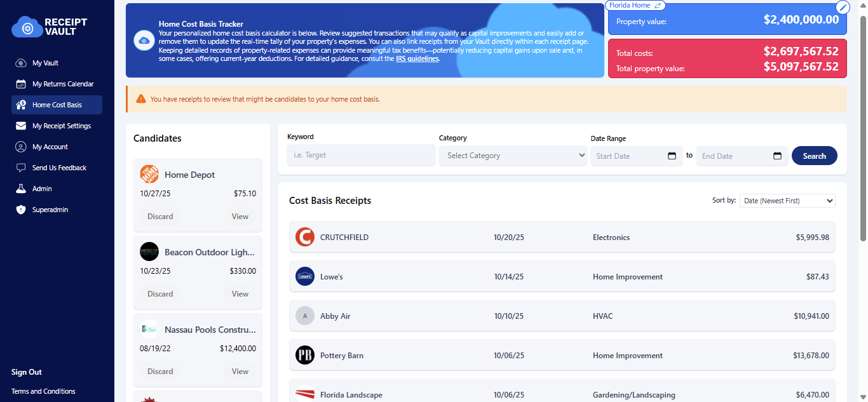
Task: View the Beacon Outdoor Lighting receipt
Action: click(240, 294)
